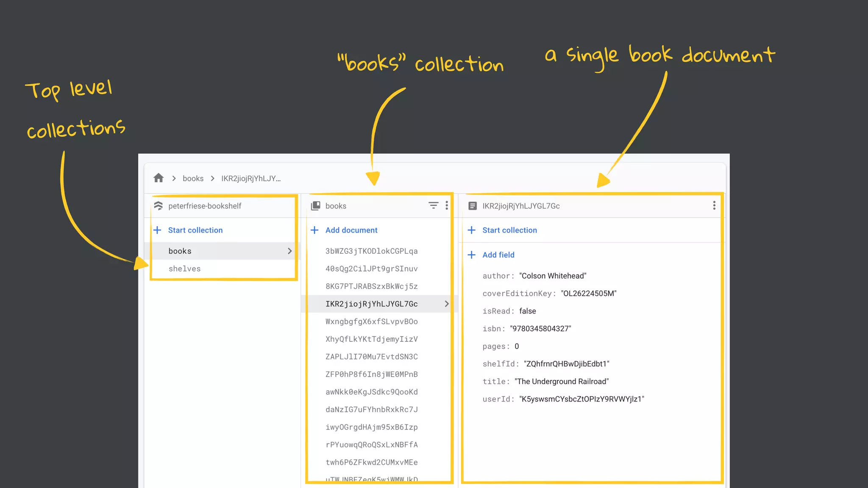Click books in the breadcrumb path
Image resolution: width=868 pixels, height=488 pixels.
coord(193,178)
